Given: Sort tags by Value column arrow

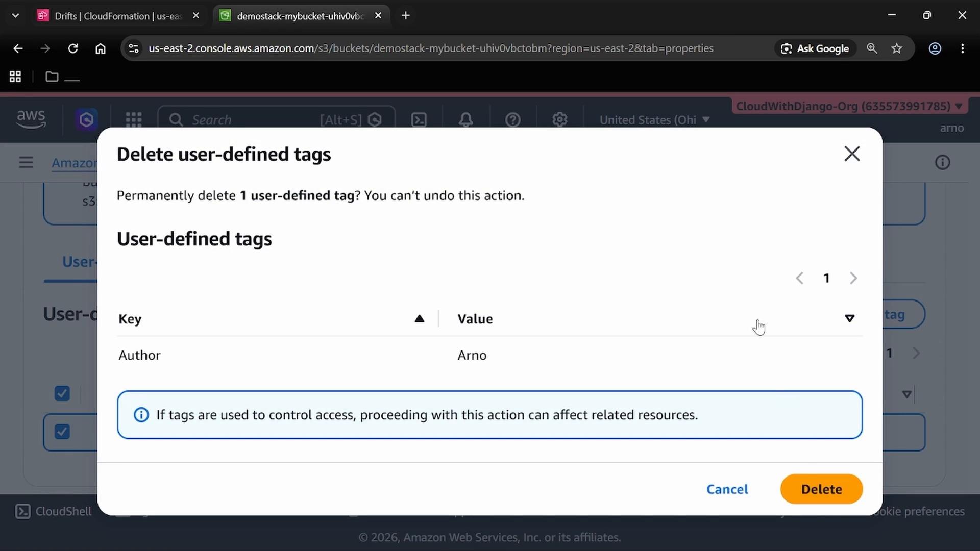Looking at the screenshot, I should [x=849, y=318].
